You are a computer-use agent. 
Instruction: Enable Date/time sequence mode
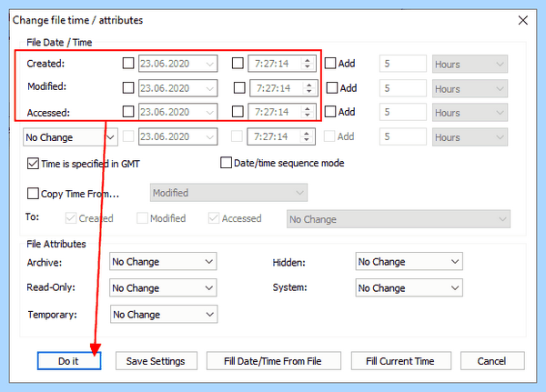coord(226,163)
